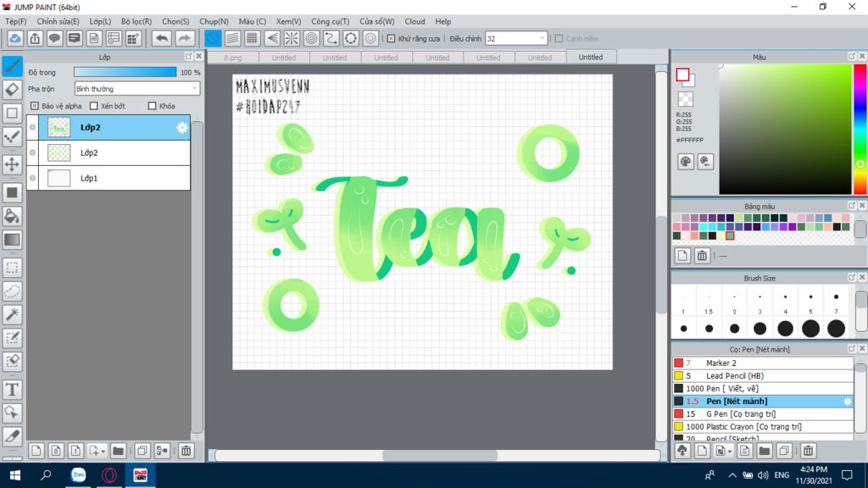
Task: Toggle visibility of selected top Lớp2 layer
Action: 33,128
